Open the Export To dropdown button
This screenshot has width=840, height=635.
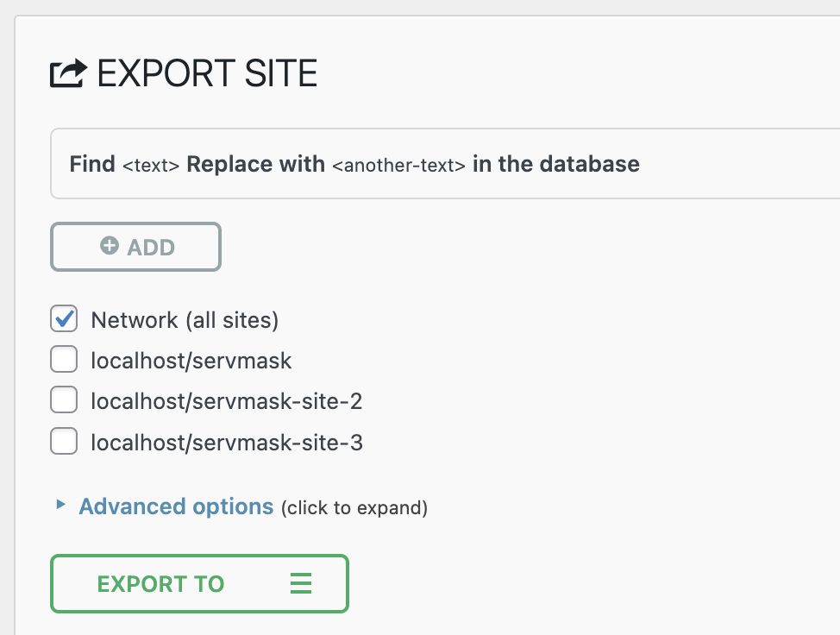coord(199,584)
